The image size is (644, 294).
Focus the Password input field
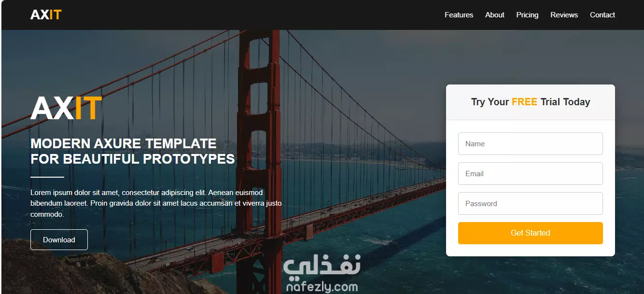click(531, 204)
